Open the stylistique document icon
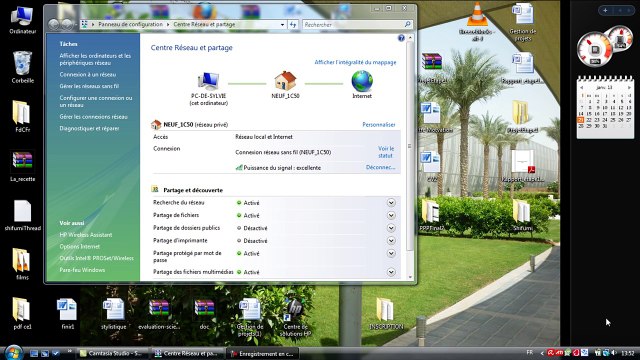 point(113,313)
